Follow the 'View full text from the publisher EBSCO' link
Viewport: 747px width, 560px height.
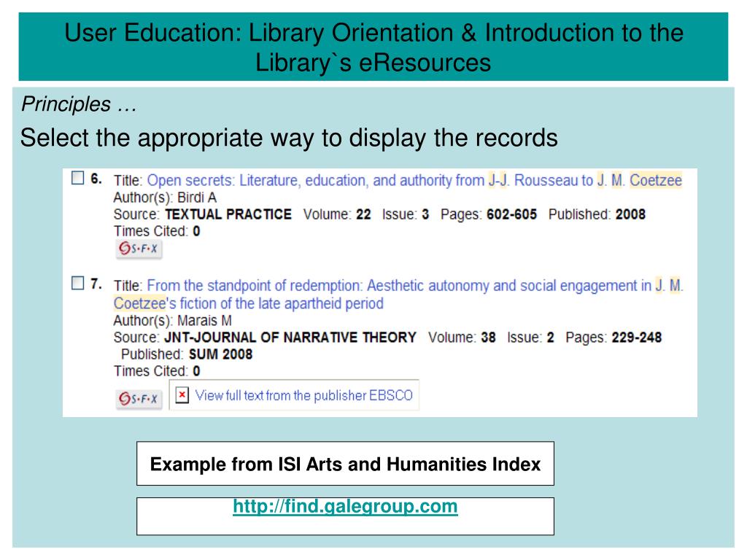(304, 395)
